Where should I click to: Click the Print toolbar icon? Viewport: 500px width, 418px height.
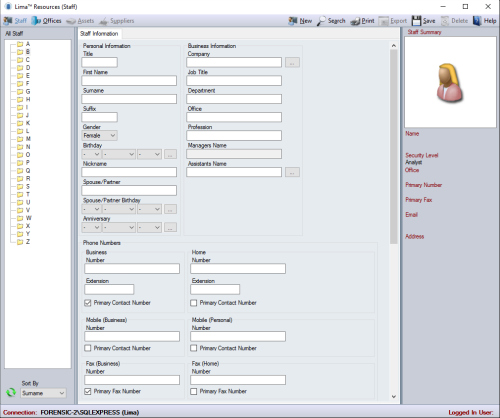(x=355, y=21)
